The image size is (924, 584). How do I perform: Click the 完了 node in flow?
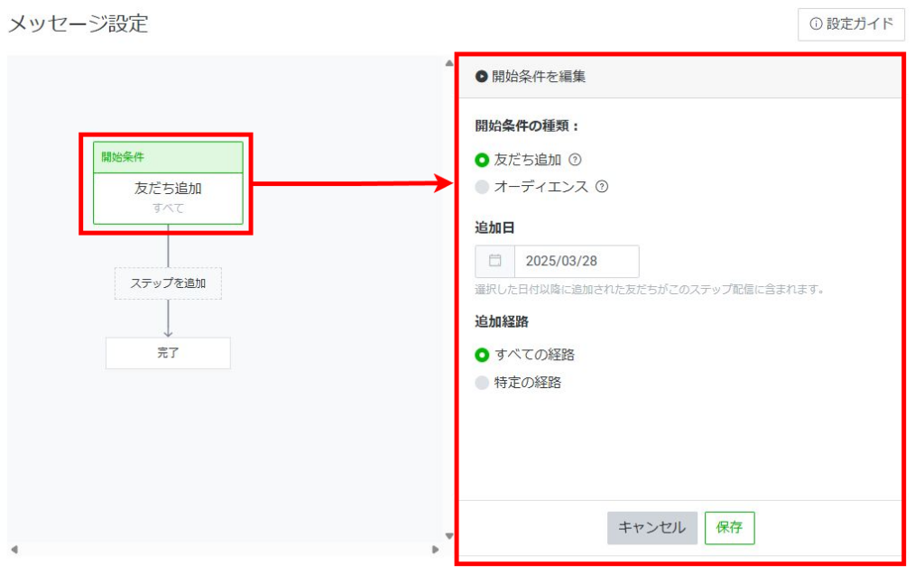coord(168,353)
